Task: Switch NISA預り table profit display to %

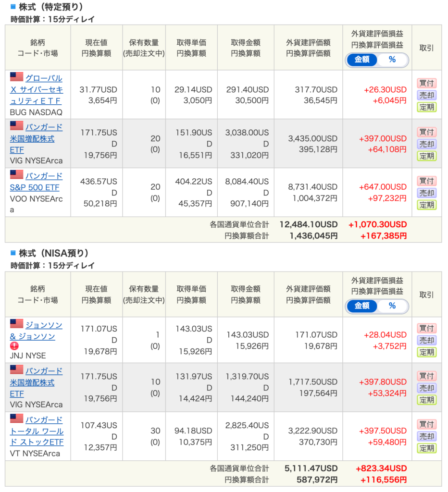Action: click(x=392, y=306)
